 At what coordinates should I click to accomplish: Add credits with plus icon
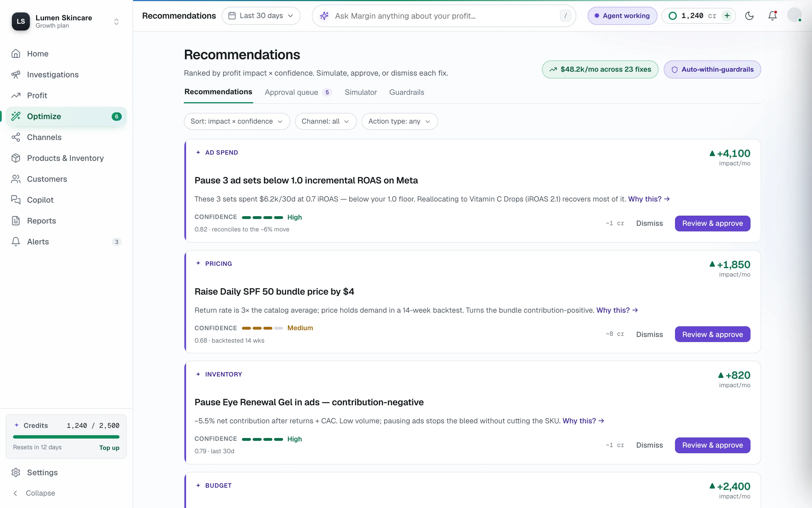[727, 16]
